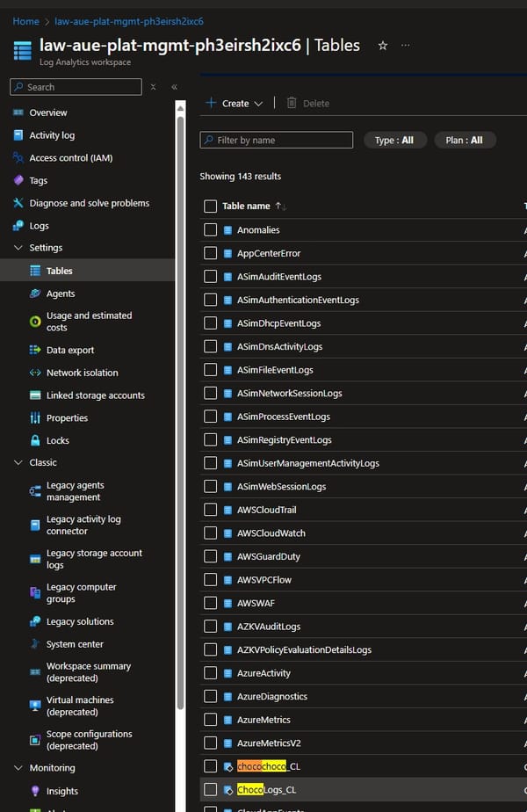
Task: Click the sidebar scrollbar up arrow
Action: 181,108
